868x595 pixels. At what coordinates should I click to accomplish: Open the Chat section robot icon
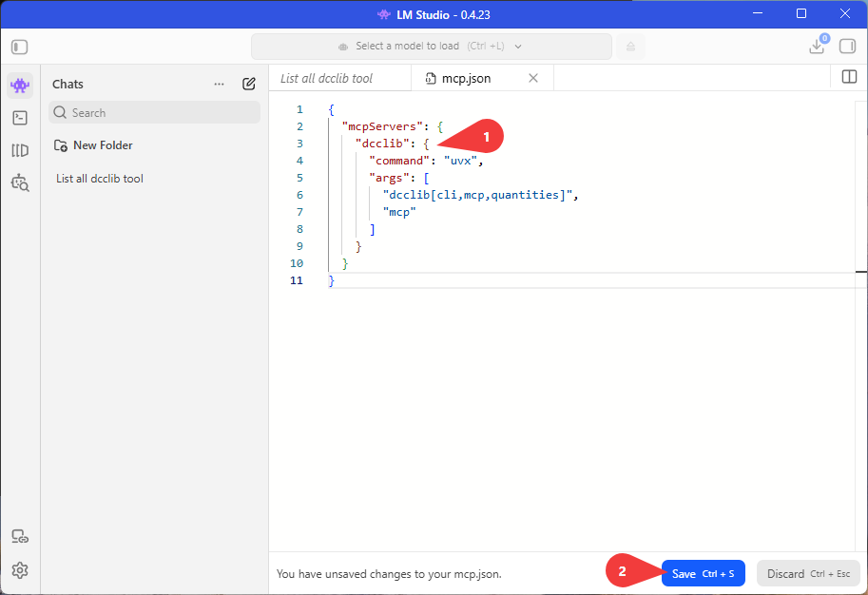(20, 86)
